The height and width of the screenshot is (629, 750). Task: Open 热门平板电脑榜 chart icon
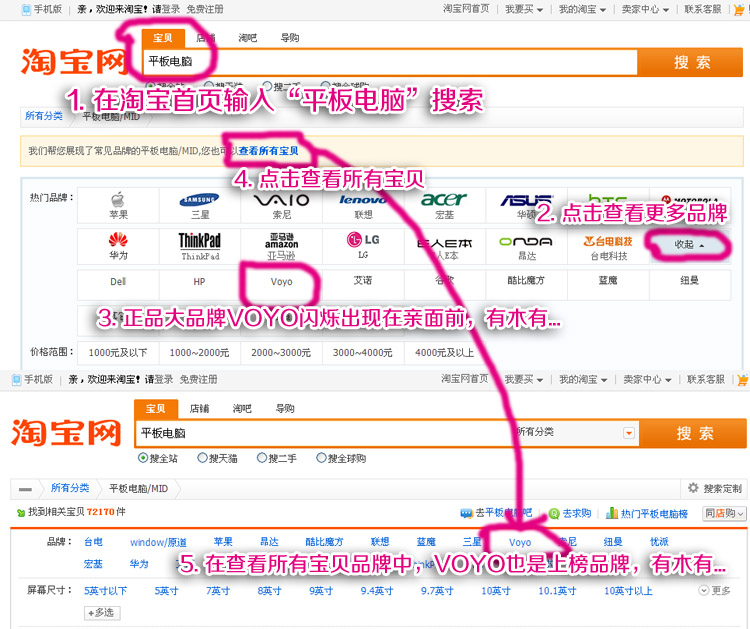click(x=612, y=513)
